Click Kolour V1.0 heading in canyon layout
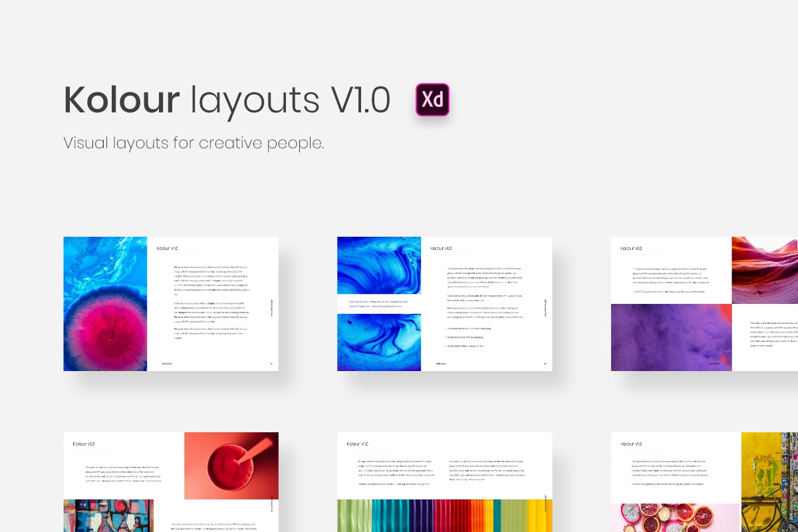The height and width of the screenshot is (532, 798). [x=631, y=249]
